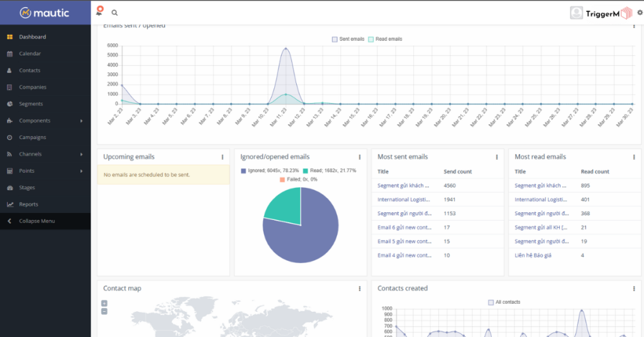Click the Calendar sidebar icon
The image size is (644, 337).
(x=9, y=54)
